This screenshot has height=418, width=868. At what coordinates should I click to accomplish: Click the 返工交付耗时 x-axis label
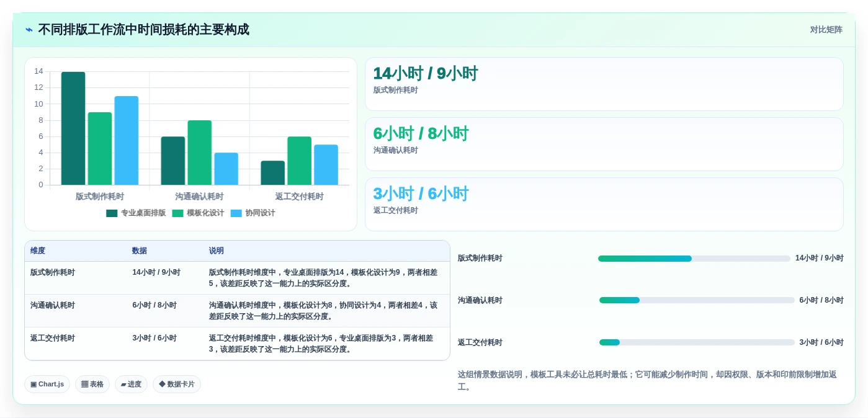(x=300, y=197)
